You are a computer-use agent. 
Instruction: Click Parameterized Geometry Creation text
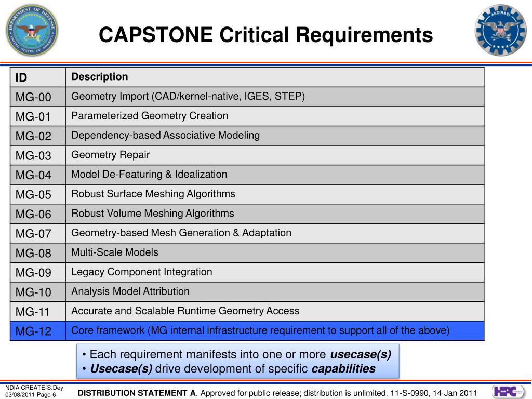[x=150, y=116]
